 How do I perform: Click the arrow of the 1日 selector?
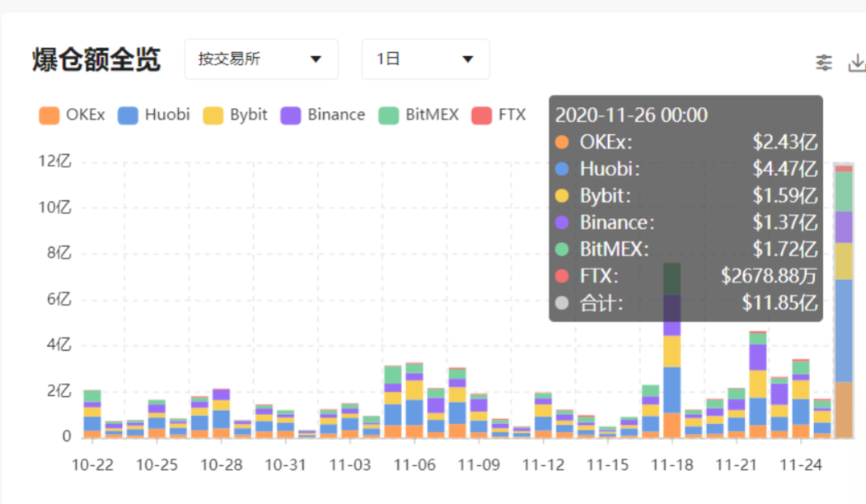(468, 59)
